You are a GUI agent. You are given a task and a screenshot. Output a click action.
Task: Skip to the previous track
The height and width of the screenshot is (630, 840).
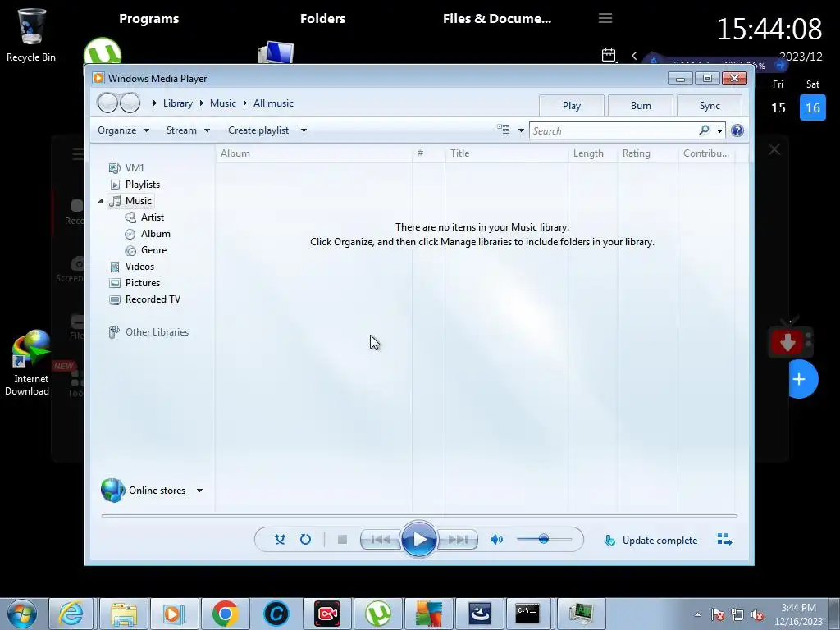pos(381,540)
